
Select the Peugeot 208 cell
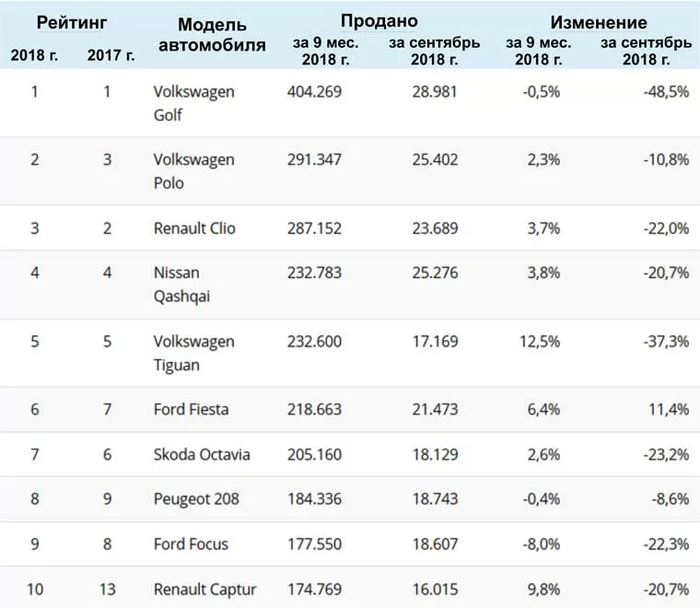click(x=196, y=498)
